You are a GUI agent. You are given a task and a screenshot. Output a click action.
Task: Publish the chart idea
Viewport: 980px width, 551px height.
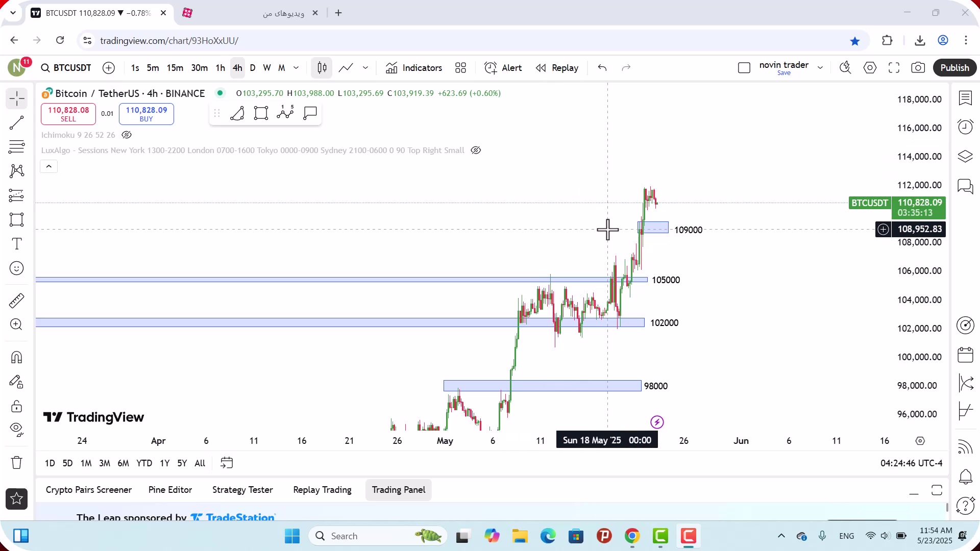954,68
